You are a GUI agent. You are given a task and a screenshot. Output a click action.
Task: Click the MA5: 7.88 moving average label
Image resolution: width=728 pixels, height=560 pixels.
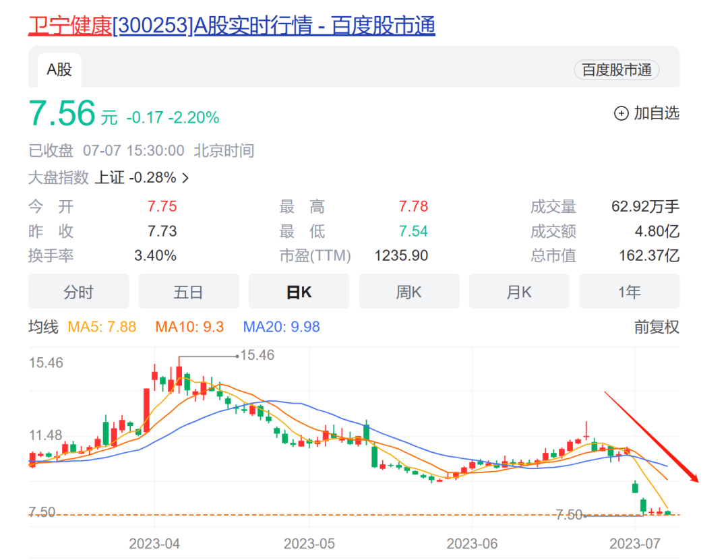click(102, 328)
